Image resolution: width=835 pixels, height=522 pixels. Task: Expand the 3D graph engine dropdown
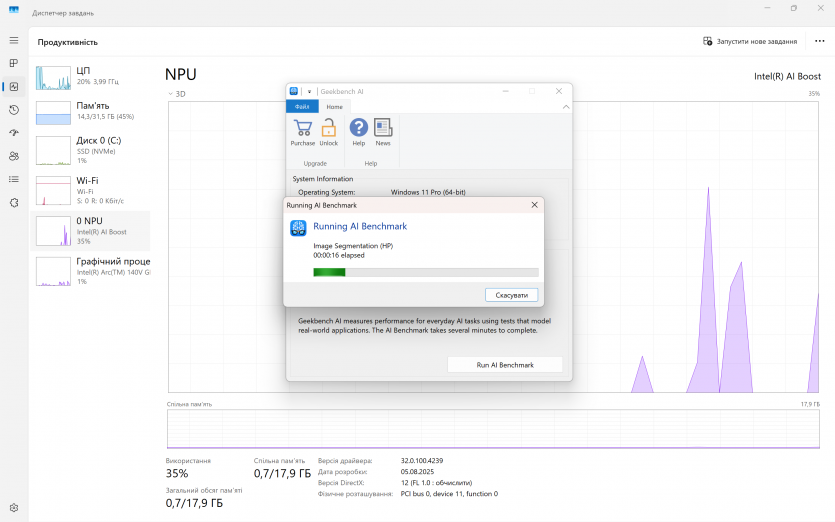pos(171,94)
